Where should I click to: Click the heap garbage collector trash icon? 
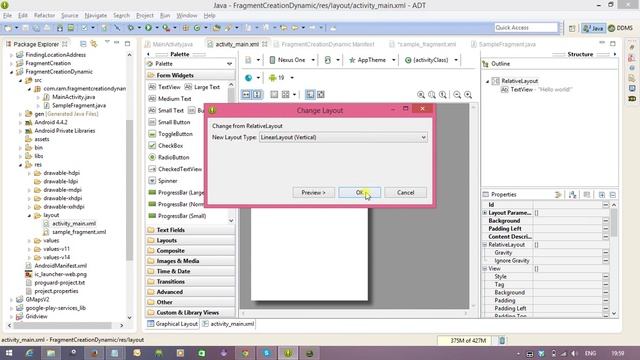(502, 340)
